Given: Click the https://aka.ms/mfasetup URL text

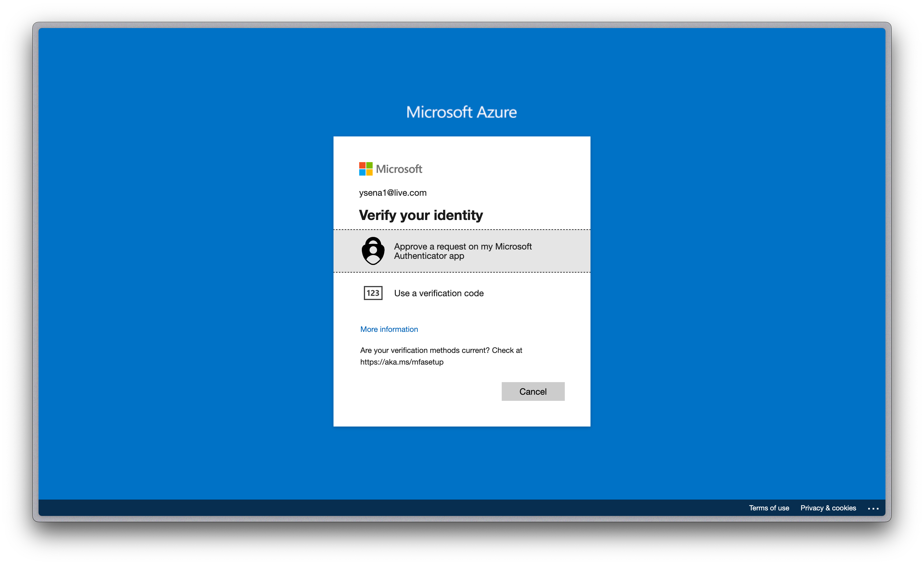Looking at the screenshot, I should point(402,362).
